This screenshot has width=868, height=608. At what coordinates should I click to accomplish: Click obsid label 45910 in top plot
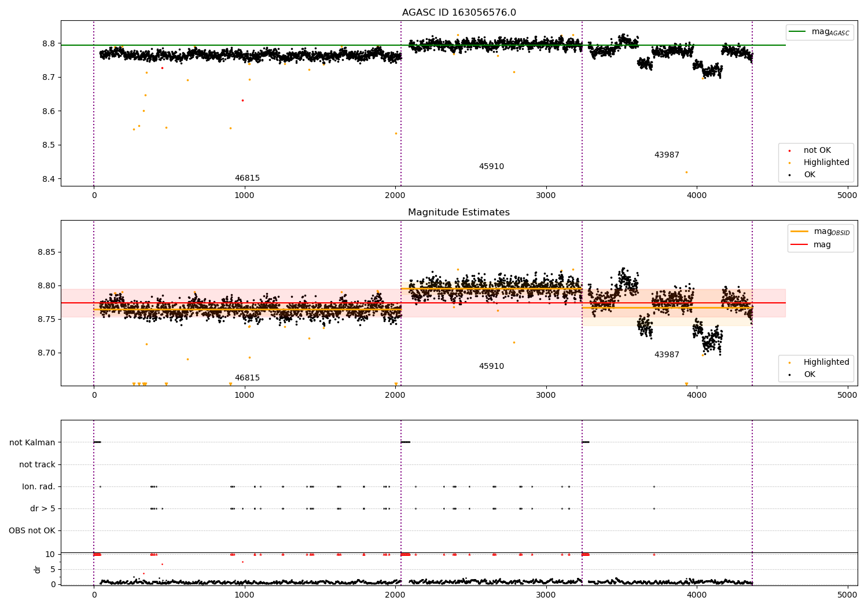491,167
